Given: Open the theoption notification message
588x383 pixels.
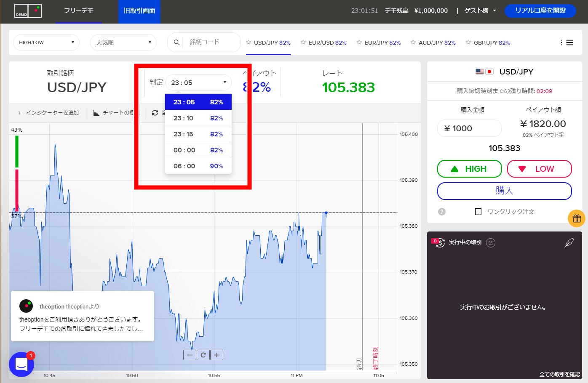Looking at the screenshot, I should [83, 316].
